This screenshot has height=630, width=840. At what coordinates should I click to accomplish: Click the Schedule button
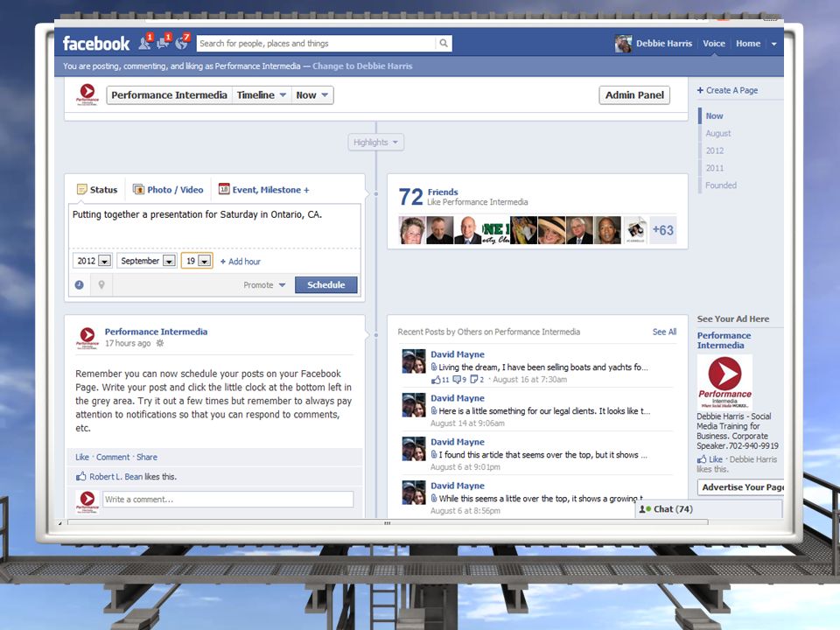tap(325, 285)
